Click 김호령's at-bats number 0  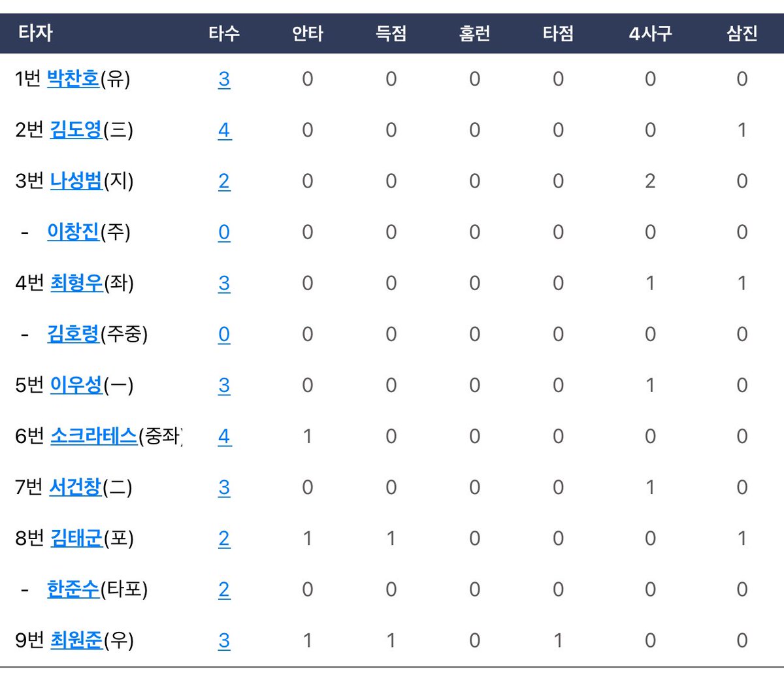[224, 335]
